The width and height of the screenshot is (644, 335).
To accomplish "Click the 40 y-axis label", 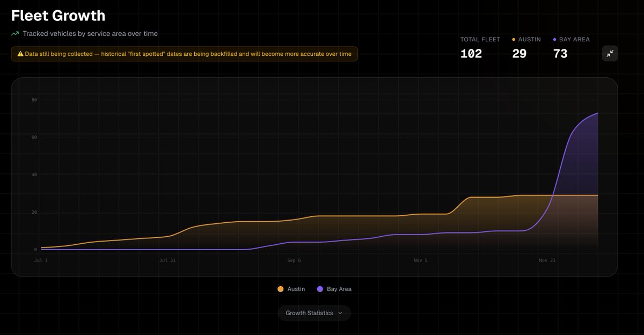I will pyautogui.click(x=34, y=174).
